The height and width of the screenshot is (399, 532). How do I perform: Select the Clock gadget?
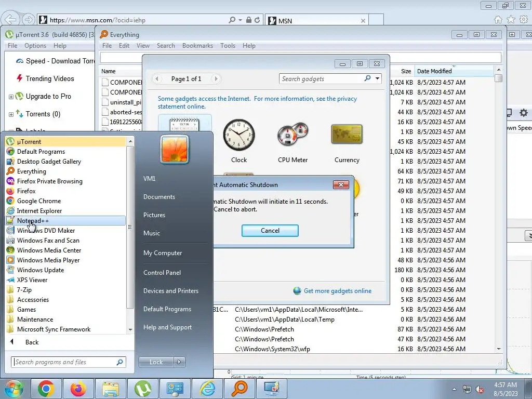(239, 141)
